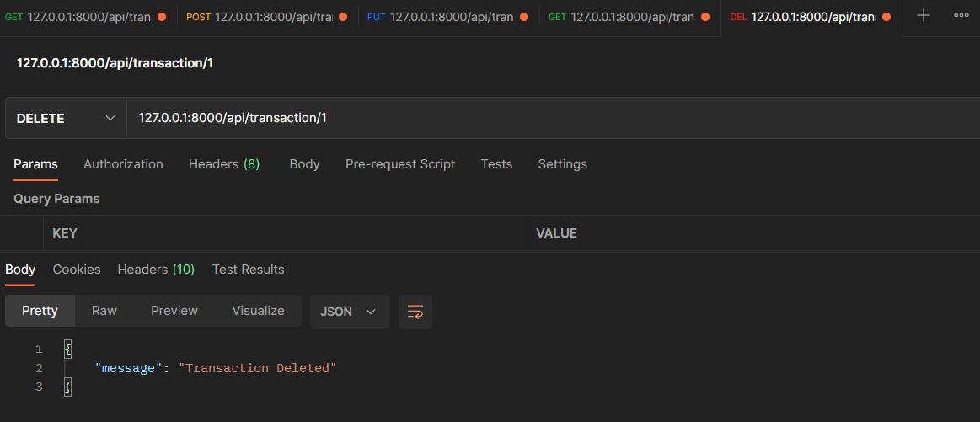Open the DELETE HTTP method dropdown
The image size is (980, 422).
point(66,119)
